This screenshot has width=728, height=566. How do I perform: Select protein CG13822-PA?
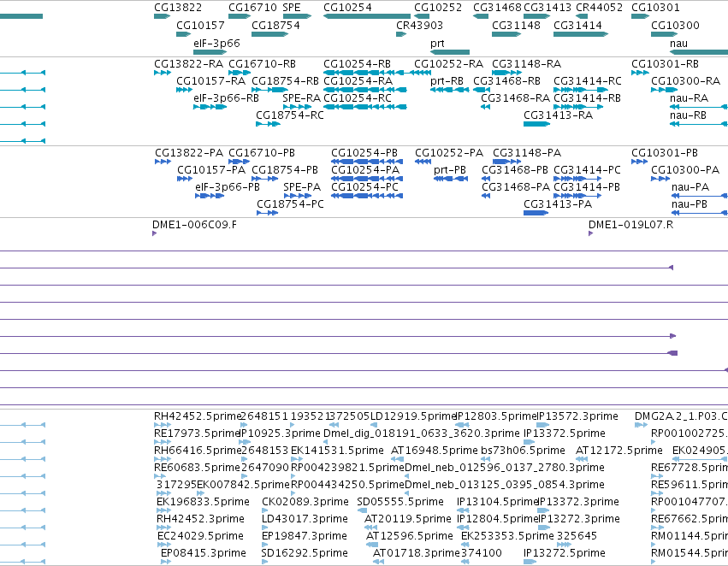[163, 162]
